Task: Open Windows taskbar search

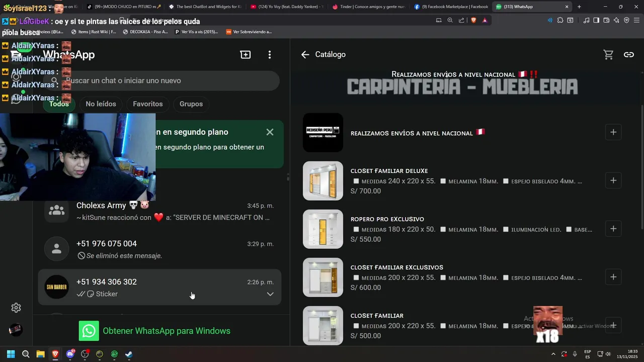Action: (26, 354)
